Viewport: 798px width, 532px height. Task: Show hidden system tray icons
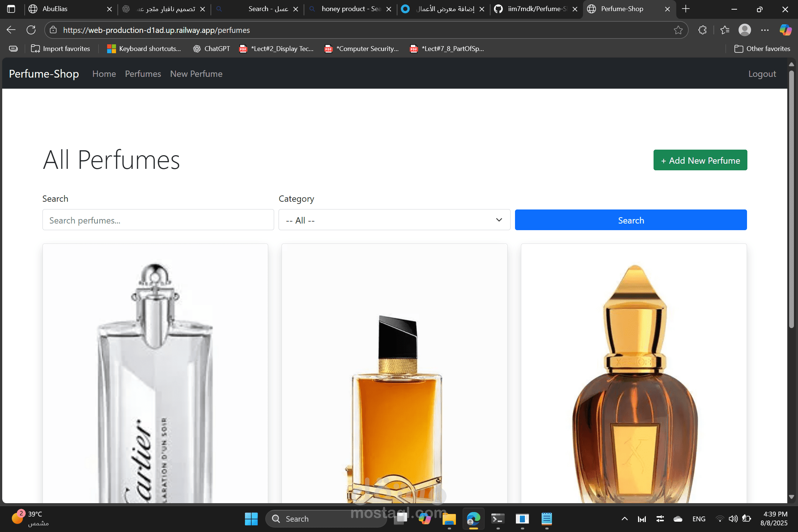pyautogui.click(x=625, y=519)
